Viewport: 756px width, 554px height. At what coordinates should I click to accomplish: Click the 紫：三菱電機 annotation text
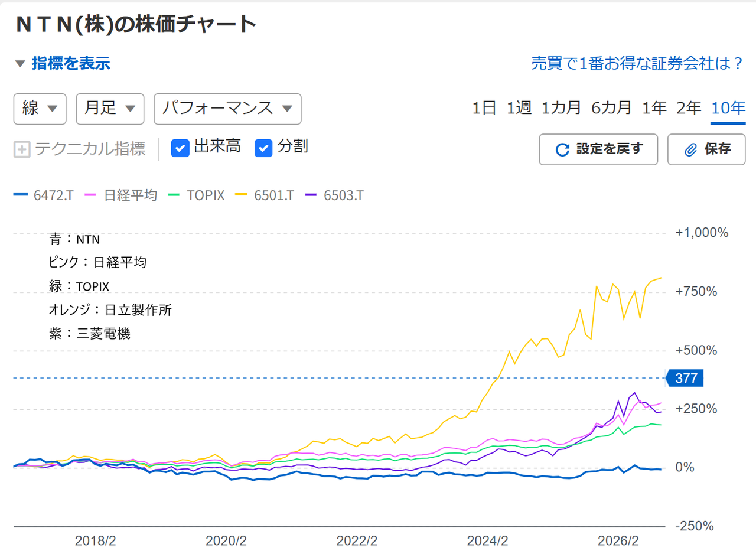90,334
